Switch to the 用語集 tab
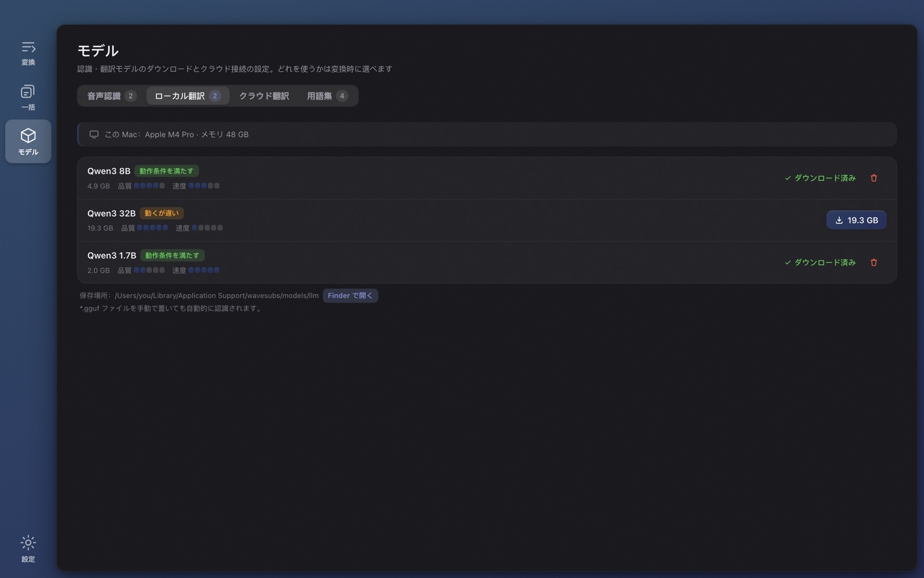 click(327, 96)
